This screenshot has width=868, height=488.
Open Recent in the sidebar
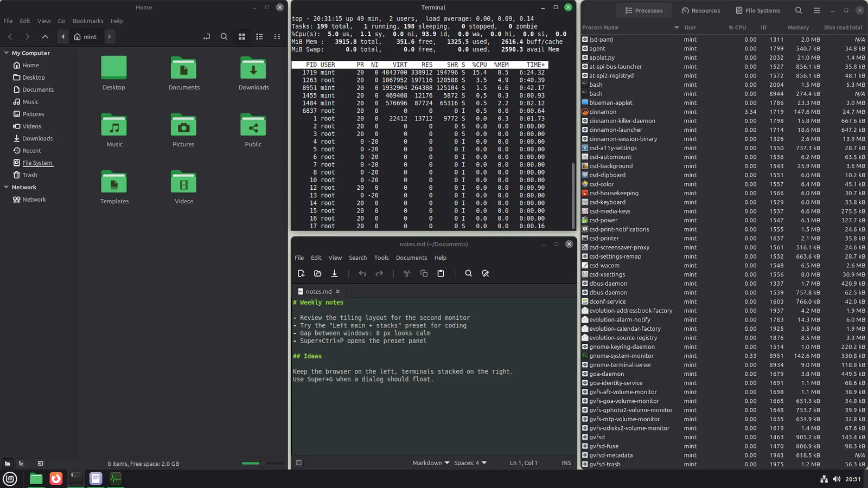click(31, 151)
